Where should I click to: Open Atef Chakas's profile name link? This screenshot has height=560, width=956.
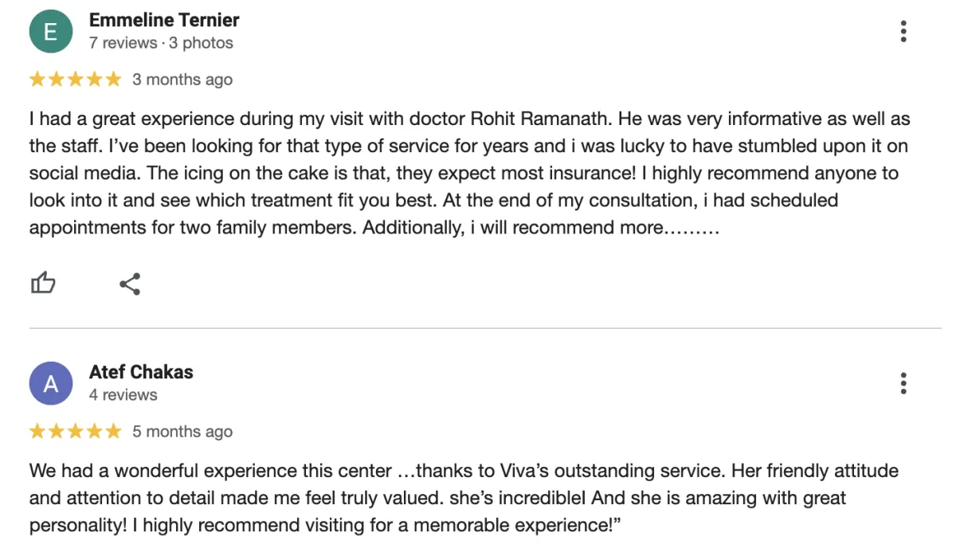[x=141, y=372]
